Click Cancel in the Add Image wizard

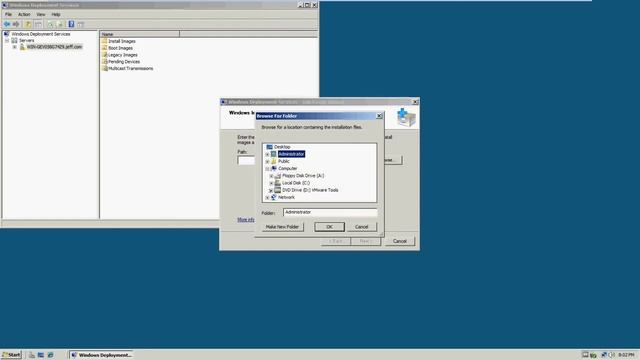400,241
